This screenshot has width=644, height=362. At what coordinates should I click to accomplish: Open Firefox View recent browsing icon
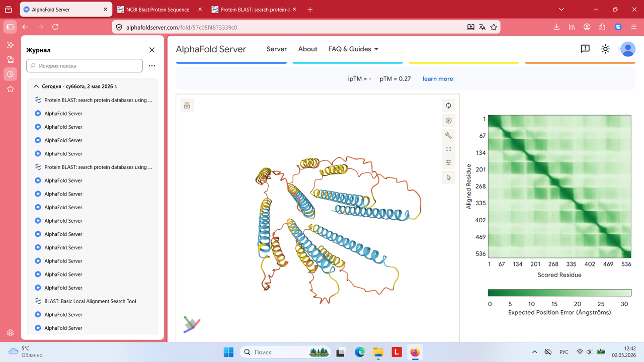coord(9,10)
